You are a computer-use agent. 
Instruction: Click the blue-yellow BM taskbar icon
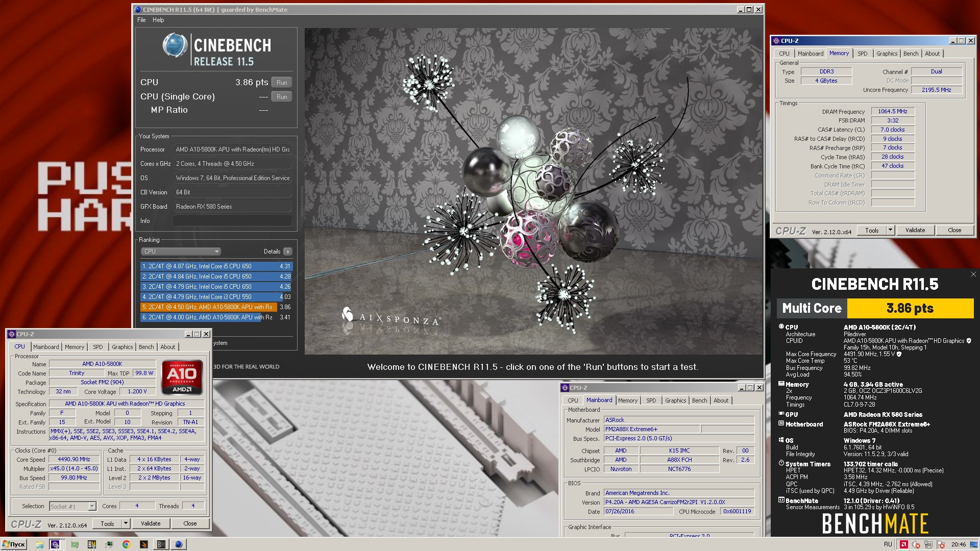click(92, 544)
